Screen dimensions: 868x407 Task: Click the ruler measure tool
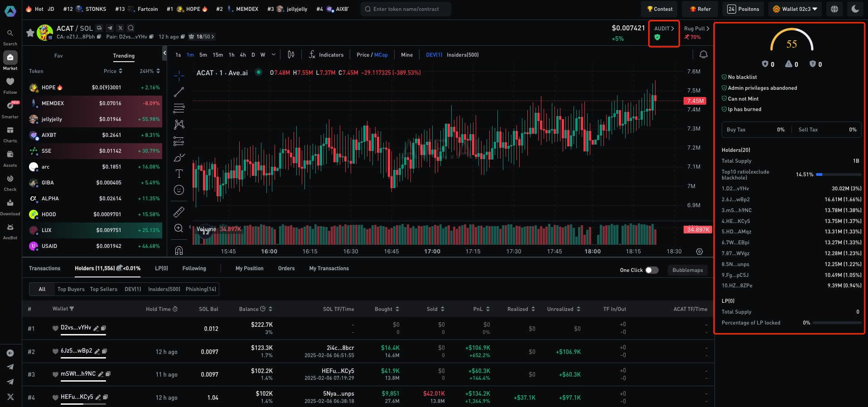pos(179,212)
